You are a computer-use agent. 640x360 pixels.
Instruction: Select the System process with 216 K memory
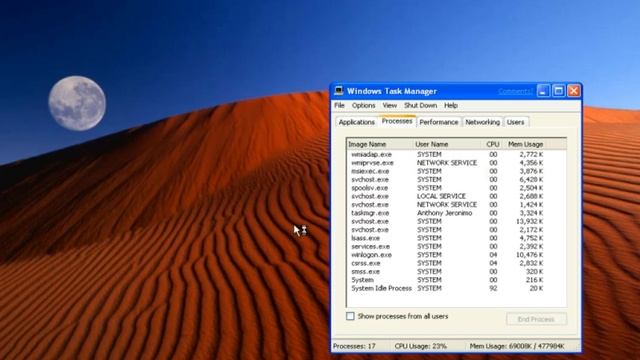coord(456,280)
